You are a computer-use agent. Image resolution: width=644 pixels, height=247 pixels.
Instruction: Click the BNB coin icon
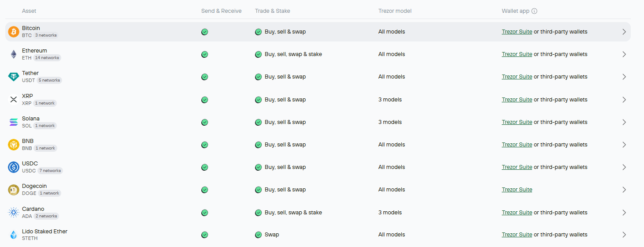[x=14, y=145]
